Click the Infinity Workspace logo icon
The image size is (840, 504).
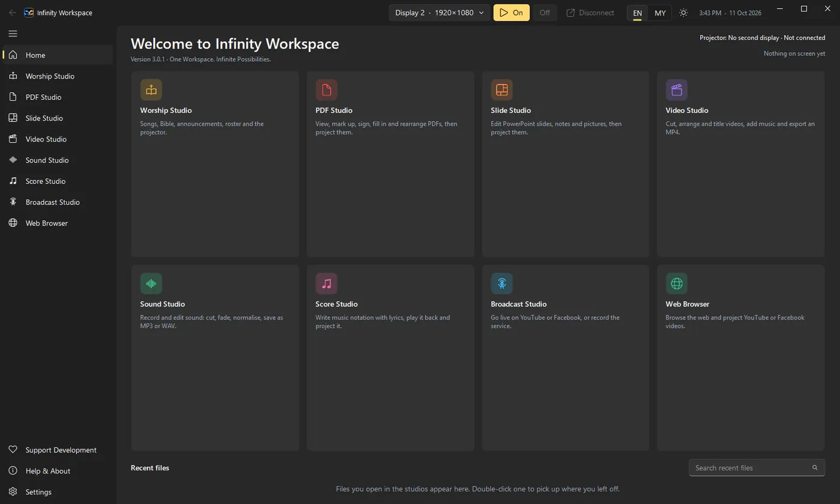click(28, 13)
